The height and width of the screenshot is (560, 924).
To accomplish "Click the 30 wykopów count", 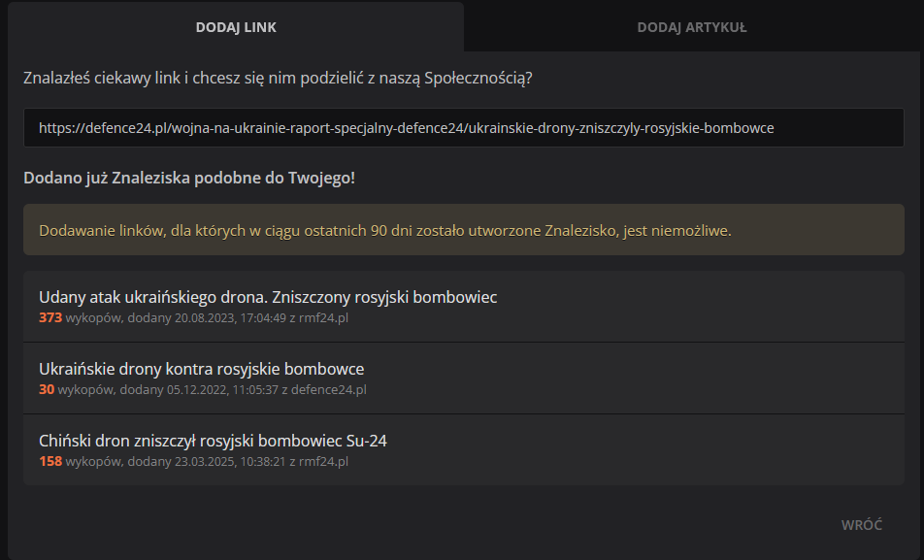I will 47,389.
